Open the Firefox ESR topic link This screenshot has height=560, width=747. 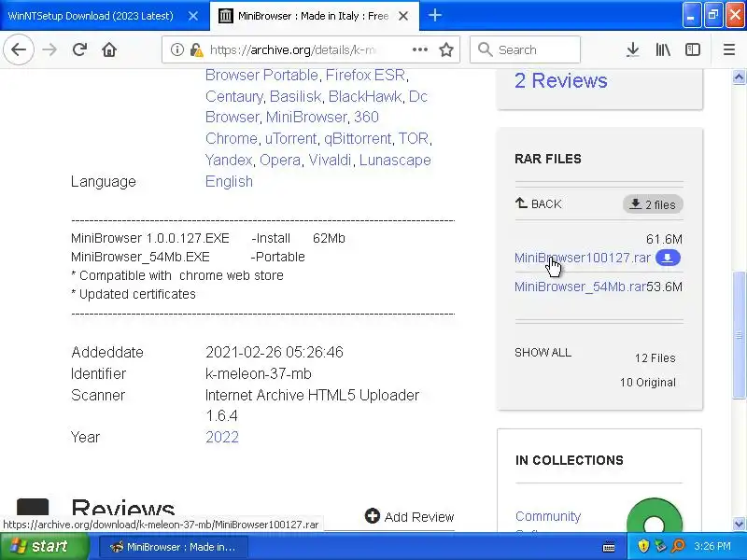365,75
